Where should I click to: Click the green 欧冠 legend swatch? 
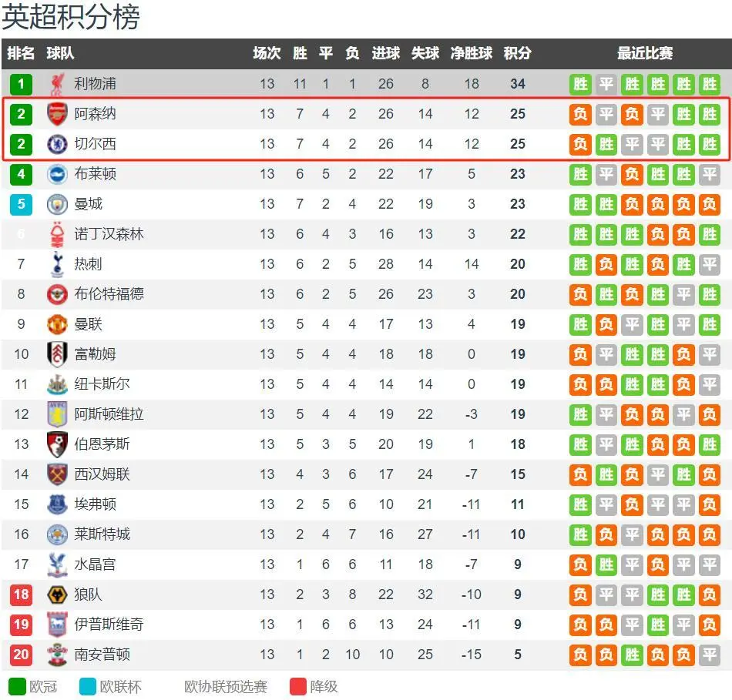click(x=17, y=686)
